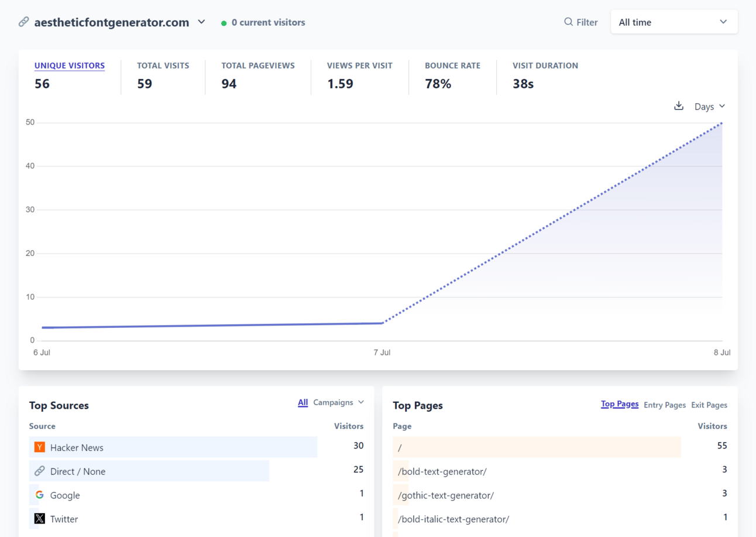
Task: Select the All sources tab
Action: [303, 402]
